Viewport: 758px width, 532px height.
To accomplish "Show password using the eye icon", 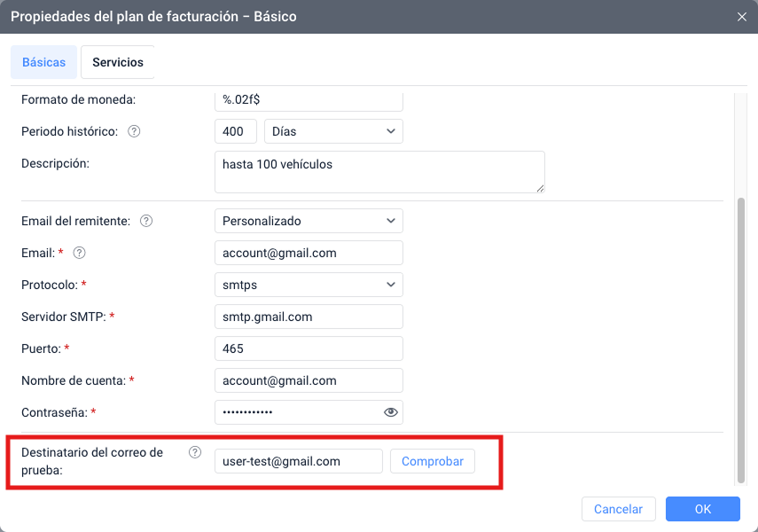I will click(x=390, y=412).
